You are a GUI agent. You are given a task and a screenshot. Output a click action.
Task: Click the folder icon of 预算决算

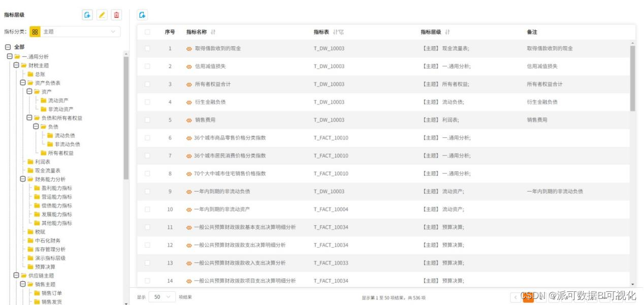30,267
